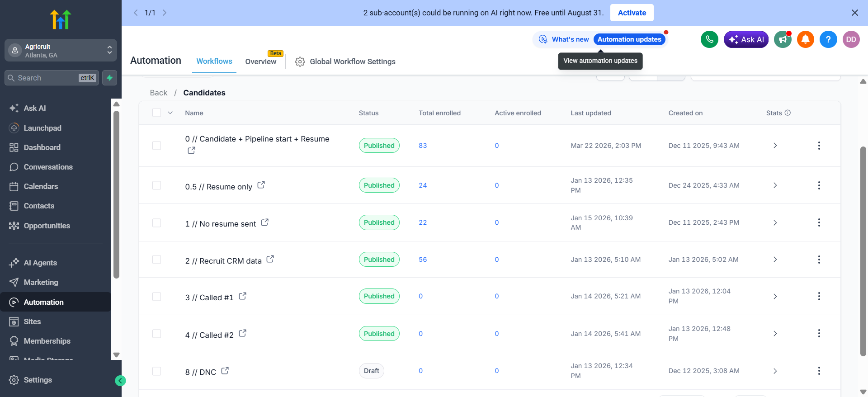Click the HighLevel logo arrows
The height and width of the screenshot is (397, 868).
pos(61,19)
